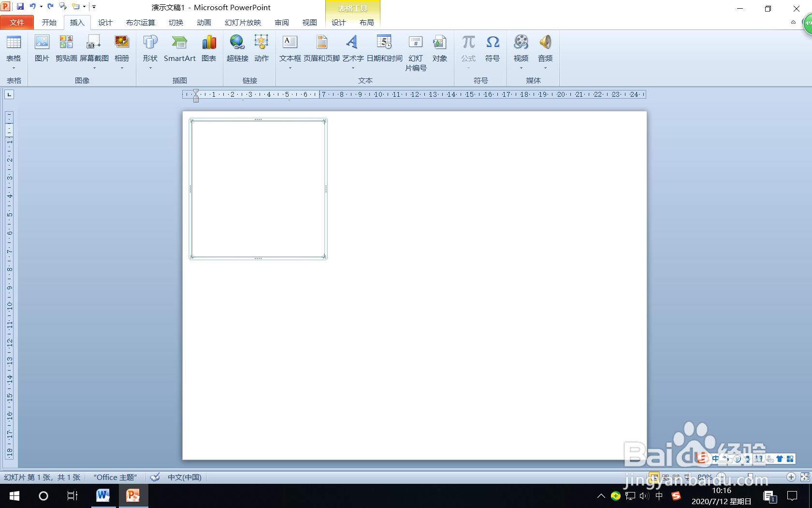Screen dimensions: 812x508
Task: Switch to the 开始 Home tab
Action: pyautogui.click(x=49, y=22)
